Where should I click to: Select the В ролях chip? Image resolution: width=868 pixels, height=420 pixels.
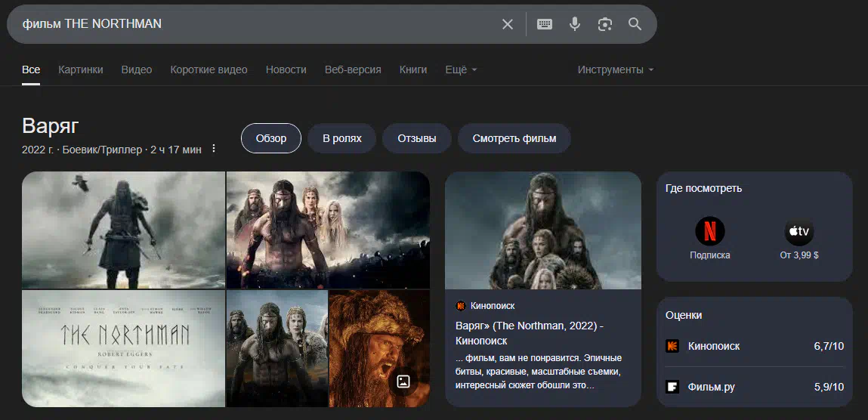[x=342, y=138]
